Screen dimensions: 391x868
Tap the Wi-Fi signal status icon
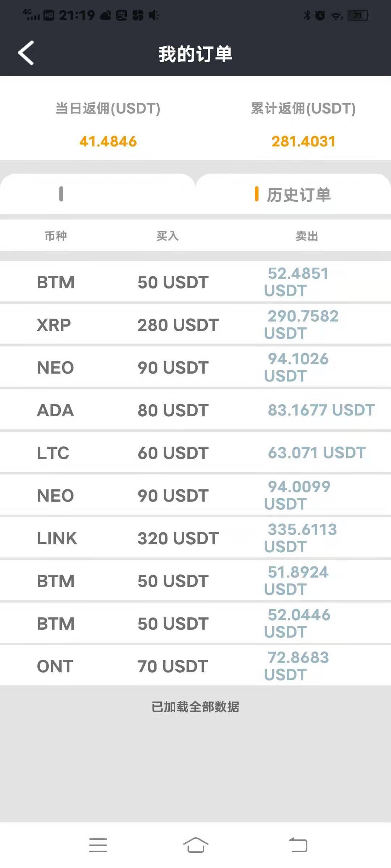click(x=337, y=16)
